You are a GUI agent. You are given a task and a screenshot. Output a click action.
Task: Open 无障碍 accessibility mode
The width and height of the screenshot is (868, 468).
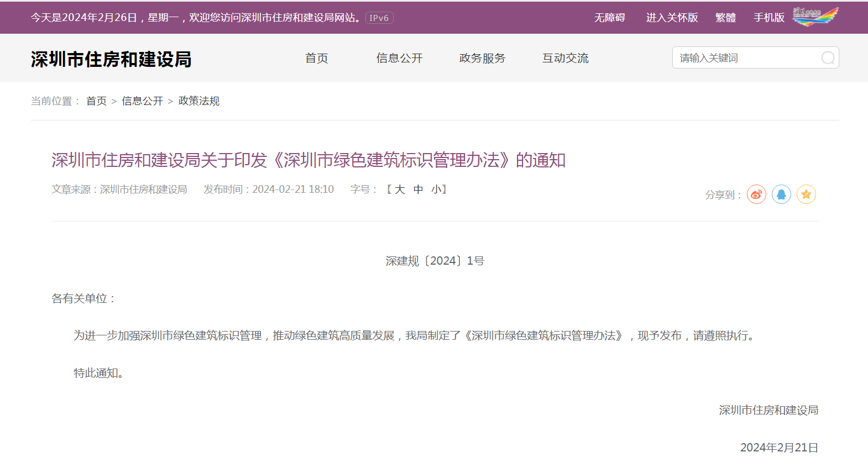[x=610, y=18]
